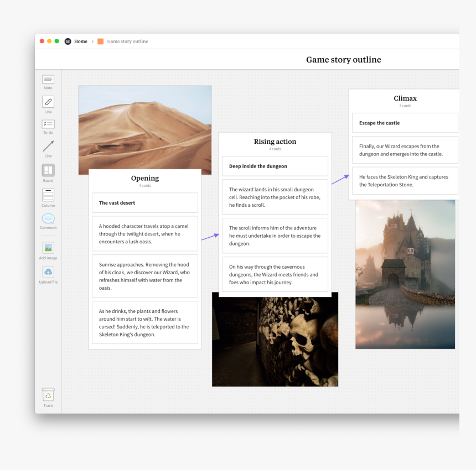The image size is (476, 470).
Task: Select the 'The vast desert' card
Action: coord(145,203)
